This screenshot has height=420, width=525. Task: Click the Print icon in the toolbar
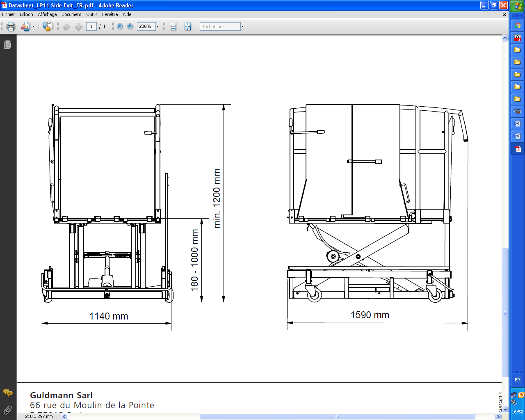(x=11, y=27)
